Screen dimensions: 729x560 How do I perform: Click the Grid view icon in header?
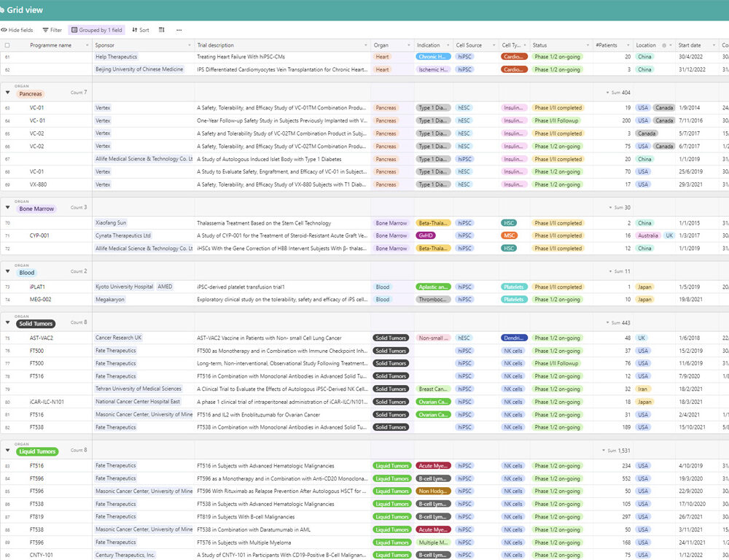click(2, 9)
